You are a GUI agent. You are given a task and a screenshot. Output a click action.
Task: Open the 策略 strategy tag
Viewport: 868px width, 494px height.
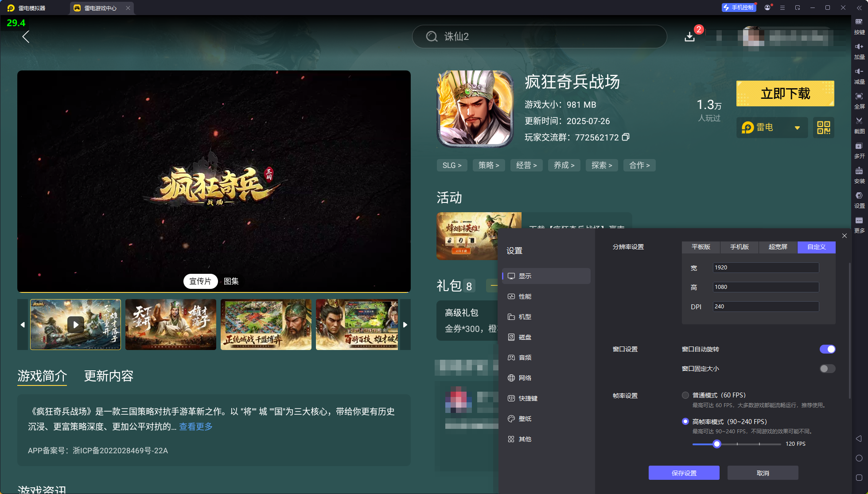489,165
